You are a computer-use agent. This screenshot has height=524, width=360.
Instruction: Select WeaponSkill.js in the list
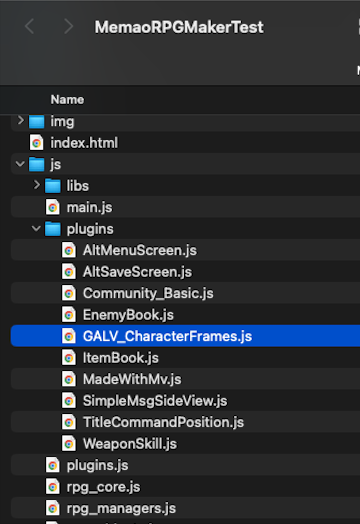[x=130, y=444]
